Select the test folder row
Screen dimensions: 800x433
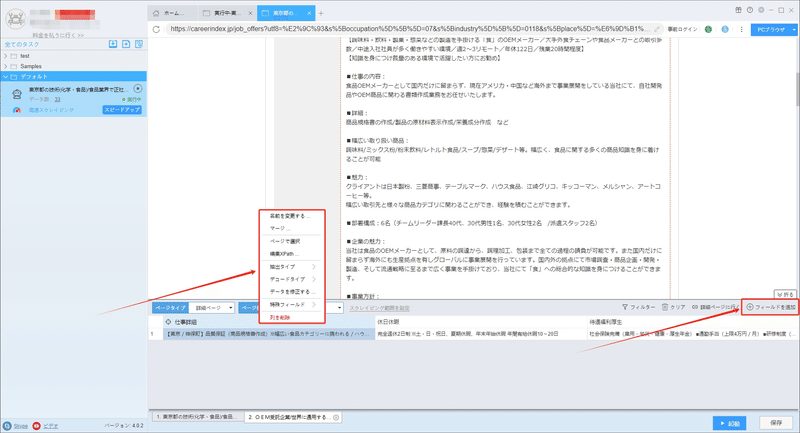coord(73,56)
